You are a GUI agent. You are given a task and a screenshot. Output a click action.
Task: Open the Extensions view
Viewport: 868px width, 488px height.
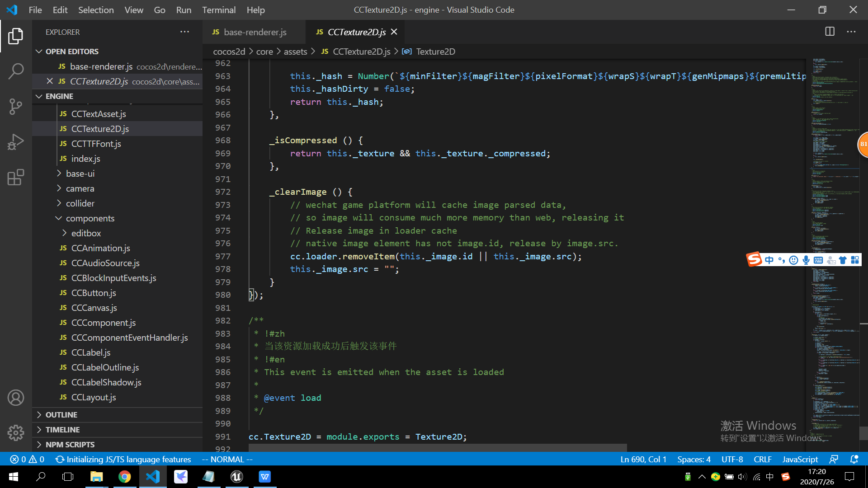pos(16,177)
